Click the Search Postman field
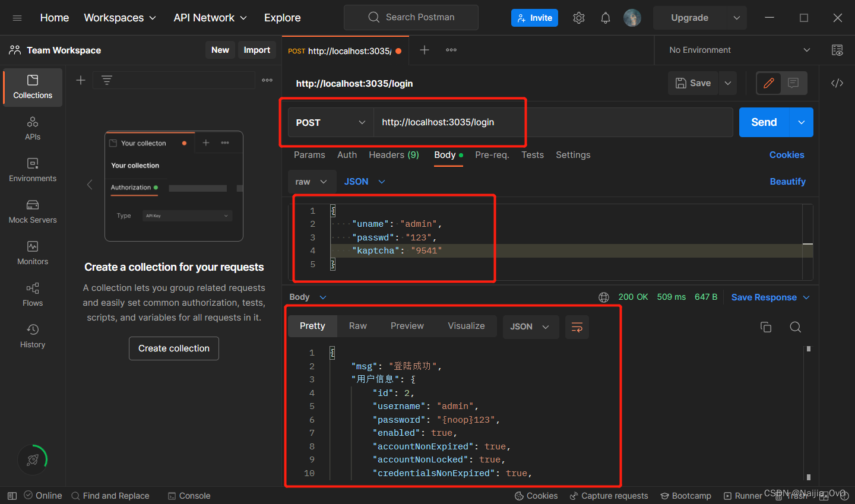Image resolution: width=855 pixels, height=504 pixels. click(x=411, y=17)
